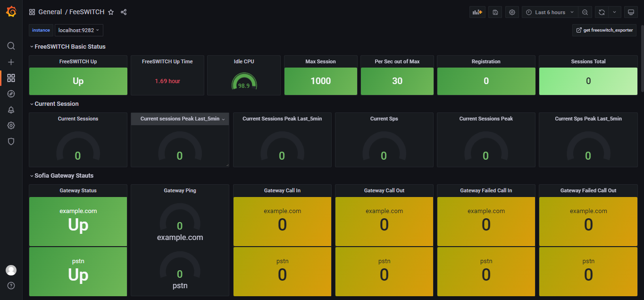
Task: Click the Gateway Call In panel title
Action: (282, 190)
